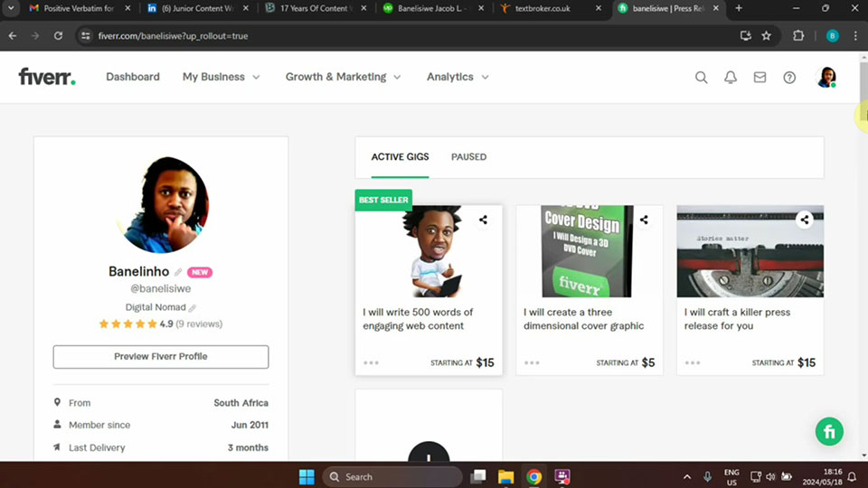Open options dots on web content gig
Viewport: 868px width, 488px height.
coord(371,363)
